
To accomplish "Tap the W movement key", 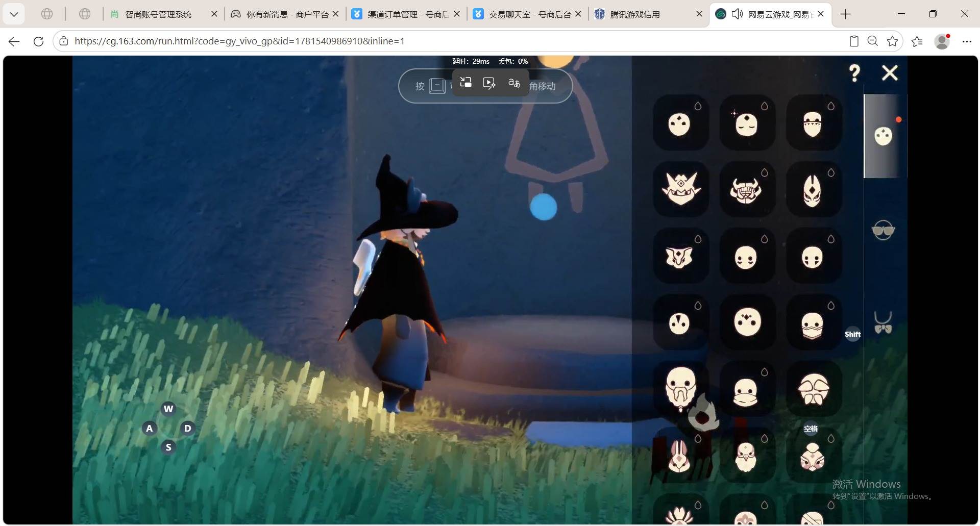I will (x=168, y=409).
